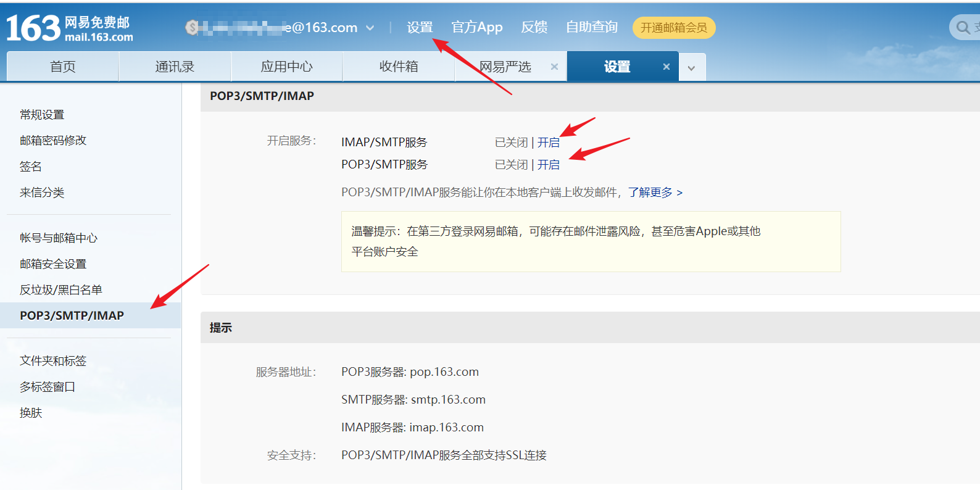The width and height of the screenshot is (980, 490).
Task: Open 反垃圾/黑白名单 in the sidebar
Action: [61, 290]
